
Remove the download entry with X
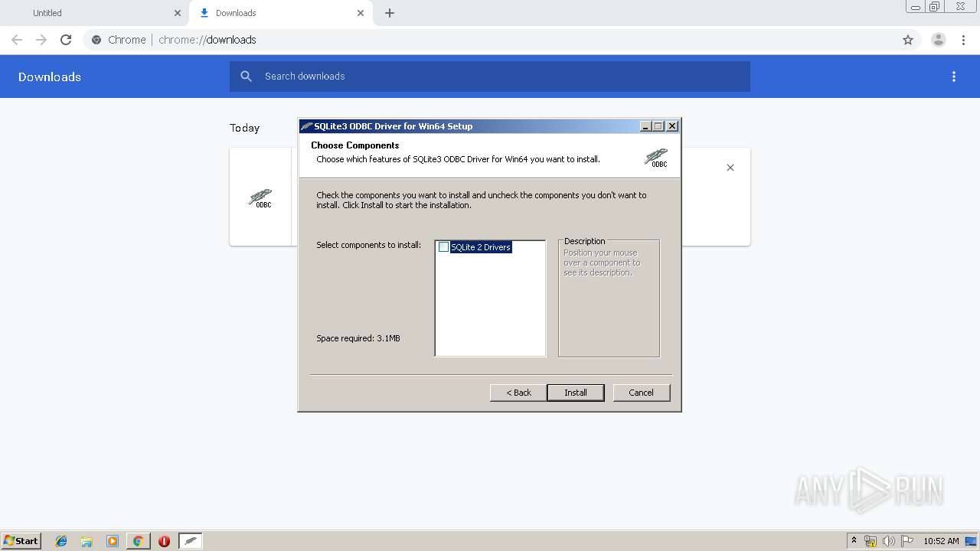coord(730,168)
